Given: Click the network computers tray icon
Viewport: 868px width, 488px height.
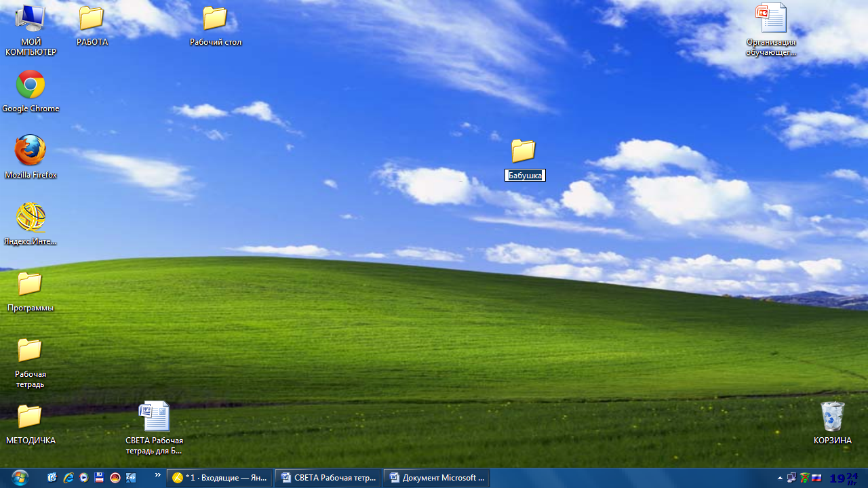Looking at the screenshot, I should click(791, 478).
